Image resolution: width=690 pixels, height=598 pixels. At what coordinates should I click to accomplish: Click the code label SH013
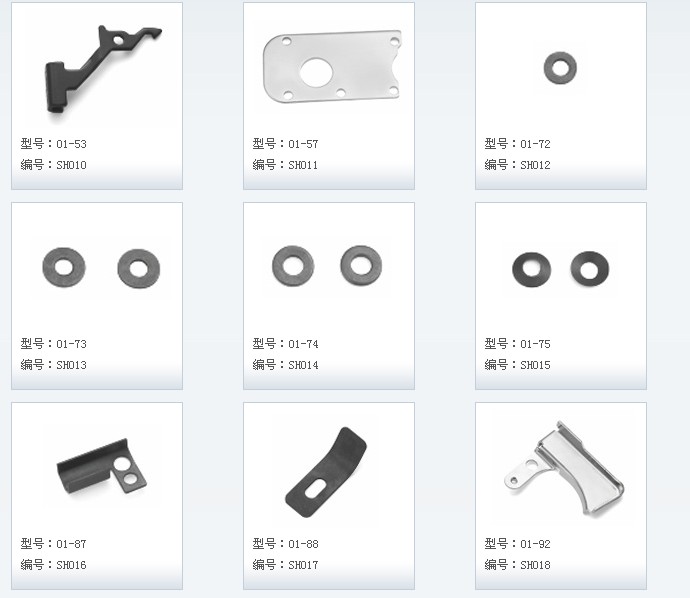click(x=53, y=365)
